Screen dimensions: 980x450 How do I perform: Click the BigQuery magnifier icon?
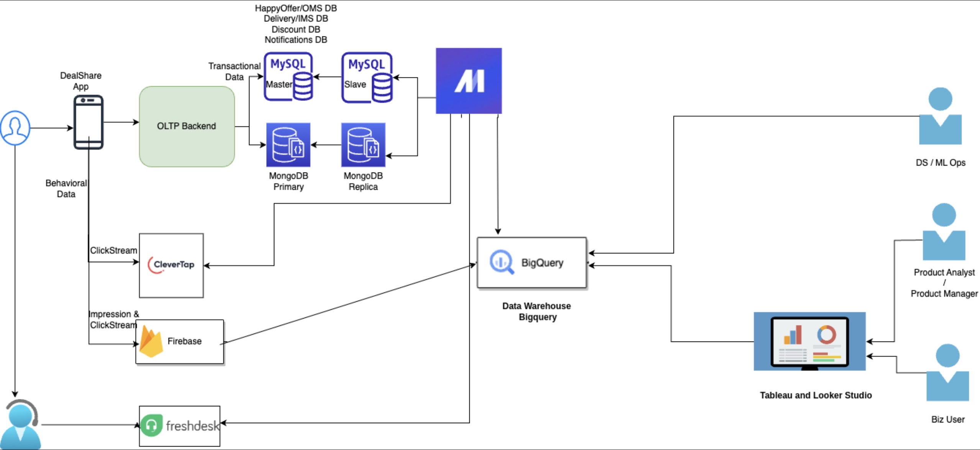tap(501, 262)
